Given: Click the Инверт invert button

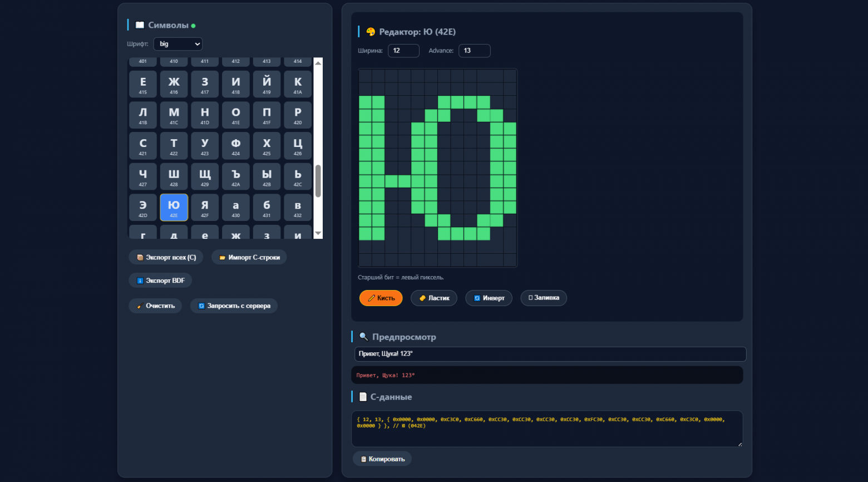Looking at the screenshot, I should click(x=489, y=298).
